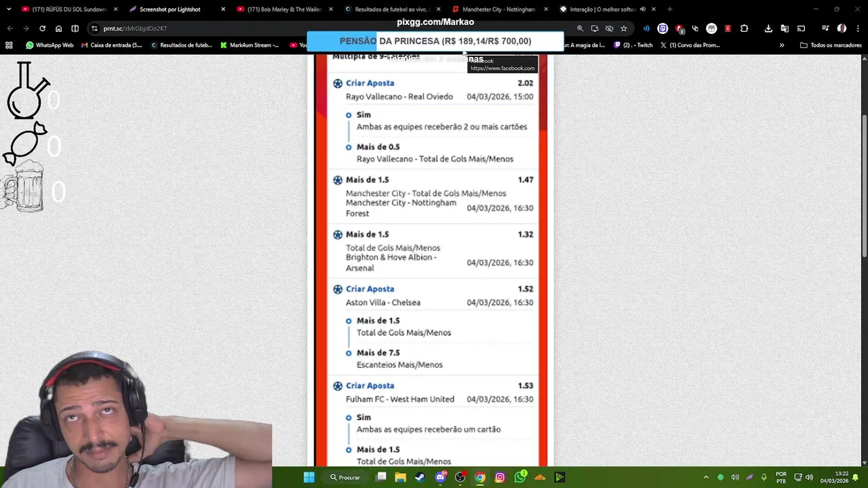Click the zoom magnifier in address bar
This screenshot has width=868, height=488.
click(580, 28)
